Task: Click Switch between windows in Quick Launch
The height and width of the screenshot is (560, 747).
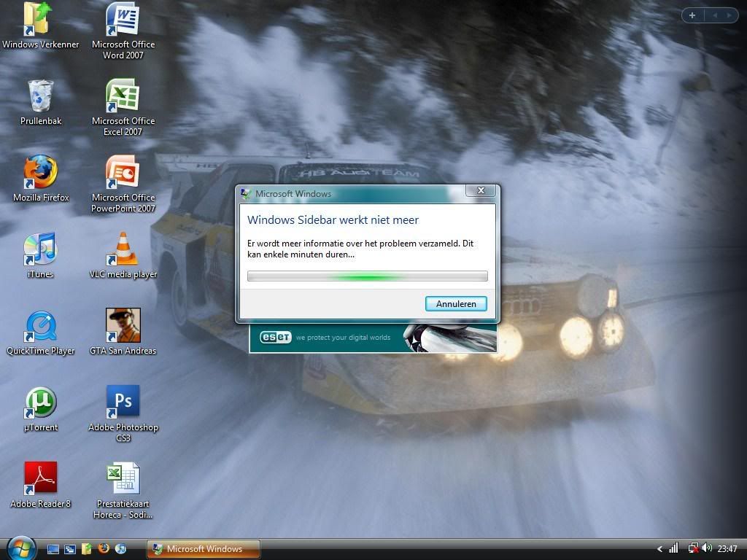Action: click(x=70, y=549)
